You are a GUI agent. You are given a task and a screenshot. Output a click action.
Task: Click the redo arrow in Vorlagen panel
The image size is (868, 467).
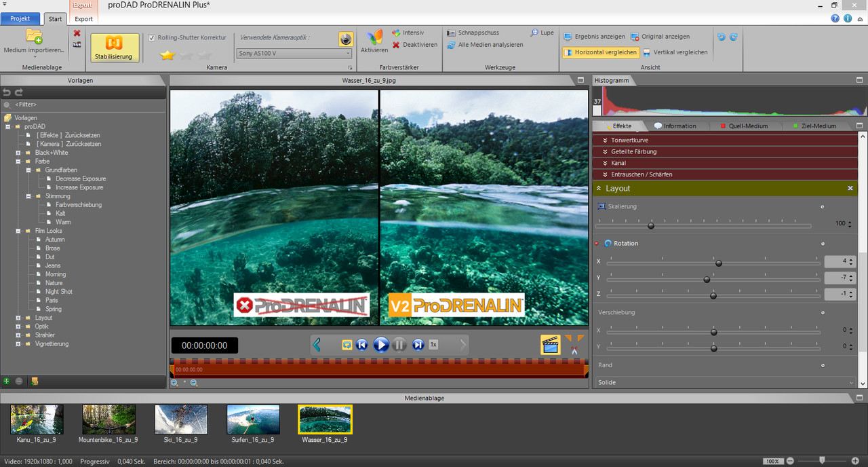click(x=19, y=92)
